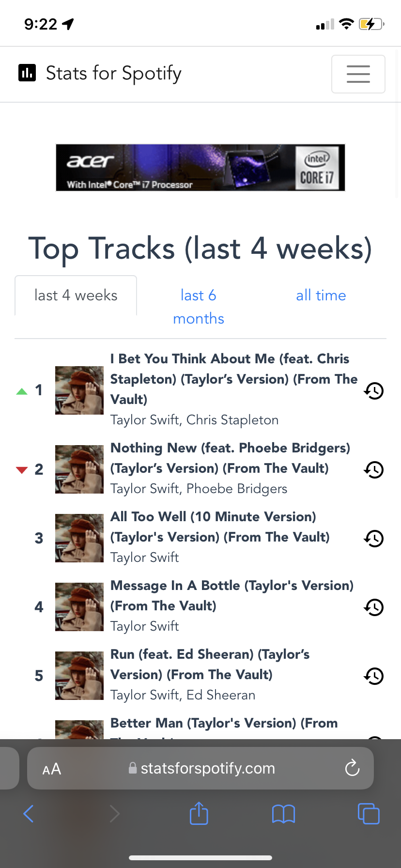Image resolution: width=401 pixels, height=868 pixels.
Task: Open the Nothing New track title link
Action: (x=230, y=458)
